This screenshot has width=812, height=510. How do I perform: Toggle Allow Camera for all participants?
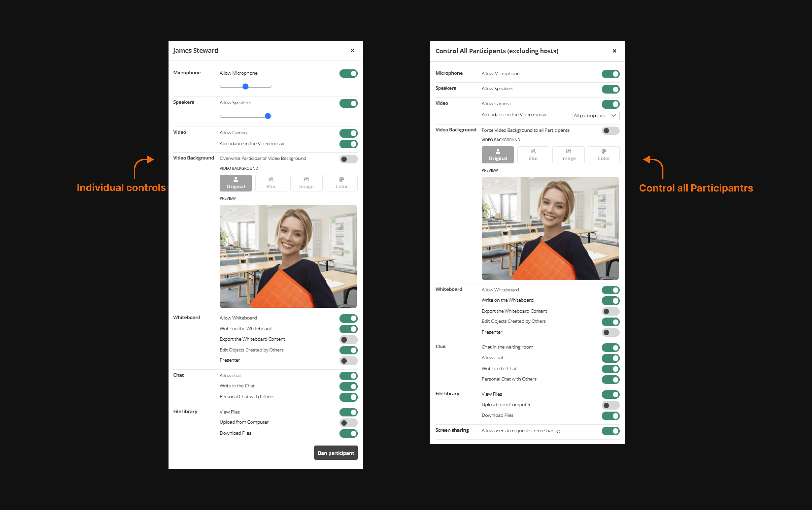point(610,104)
